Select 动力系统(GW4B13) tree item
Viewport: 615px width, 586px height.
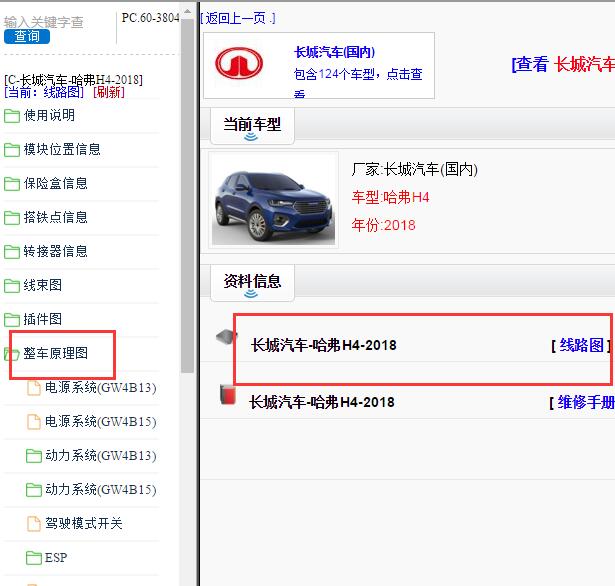101,456
